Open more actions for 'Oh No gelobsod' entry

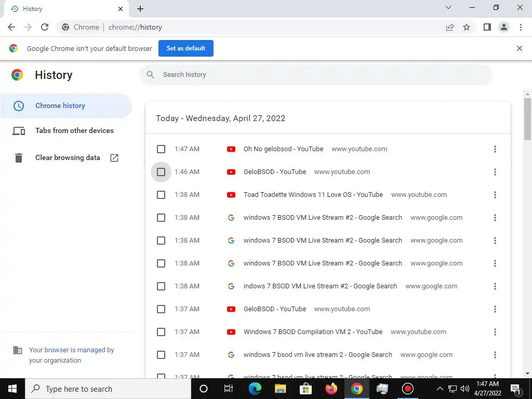tap(495, 149)
